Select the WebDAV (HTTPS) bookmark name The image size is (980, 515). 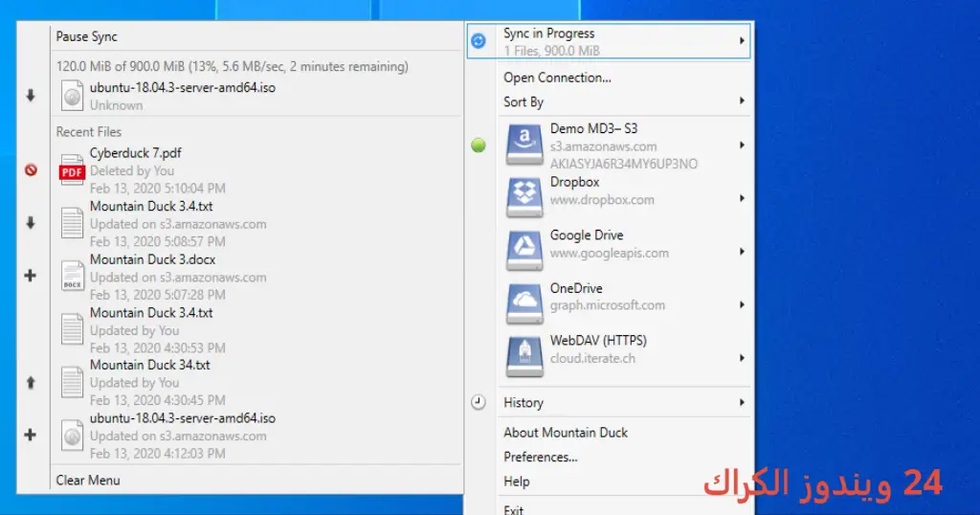[x=598, y=341]
